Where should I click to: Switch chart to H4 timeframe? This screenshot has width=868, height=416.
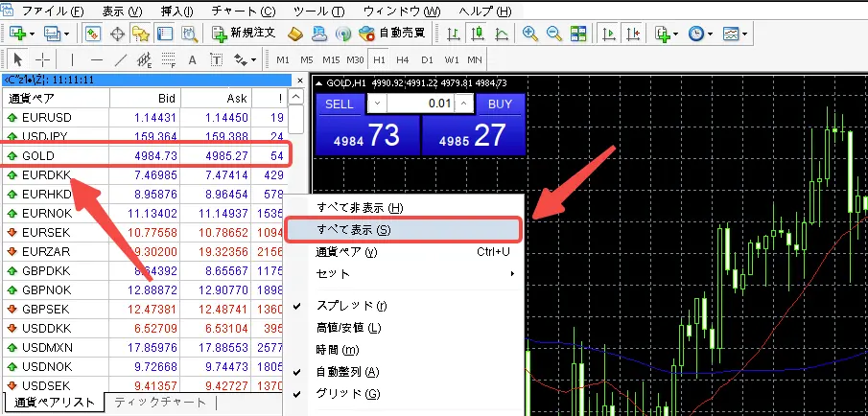point(403,59)
